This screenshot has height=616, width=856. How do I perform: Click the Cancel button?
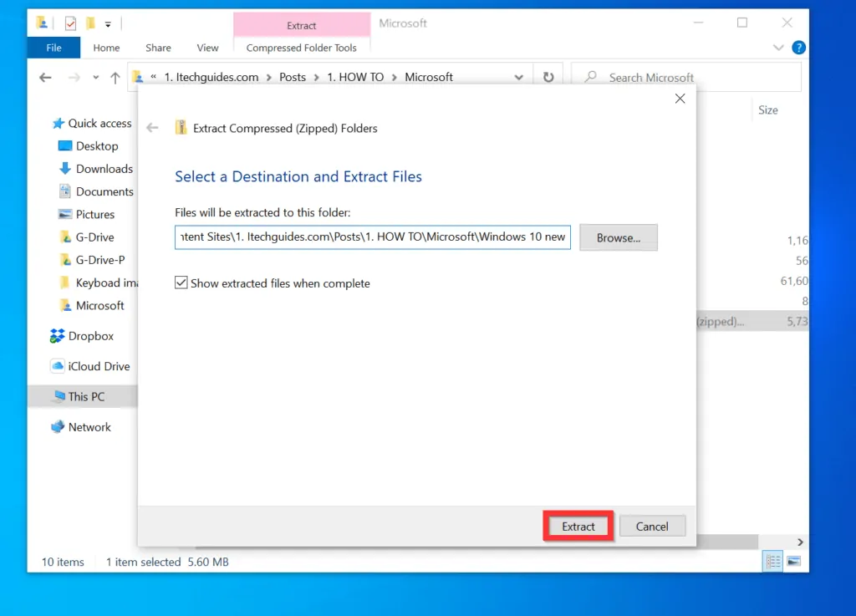[x=651, y=527]
